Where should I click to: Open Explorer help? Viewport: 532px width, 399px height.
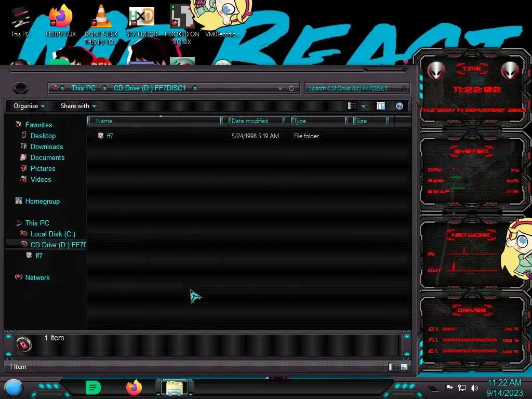tap(400, 106)
